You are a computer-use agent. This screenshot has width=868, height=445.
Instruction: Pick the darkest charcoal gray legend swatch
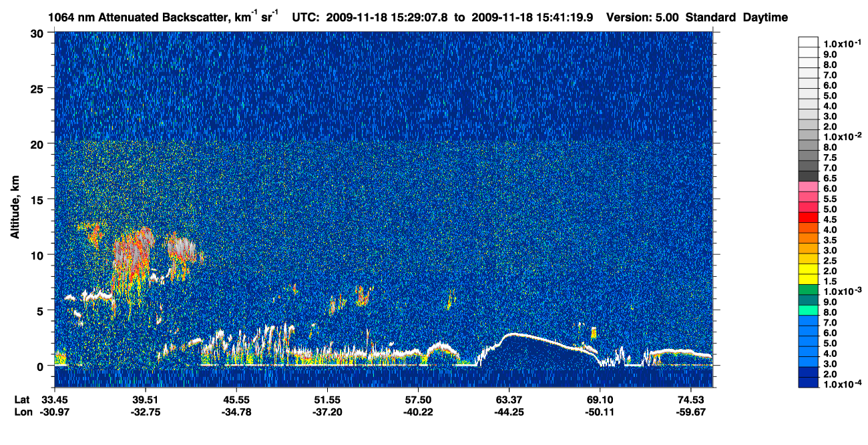809,176
